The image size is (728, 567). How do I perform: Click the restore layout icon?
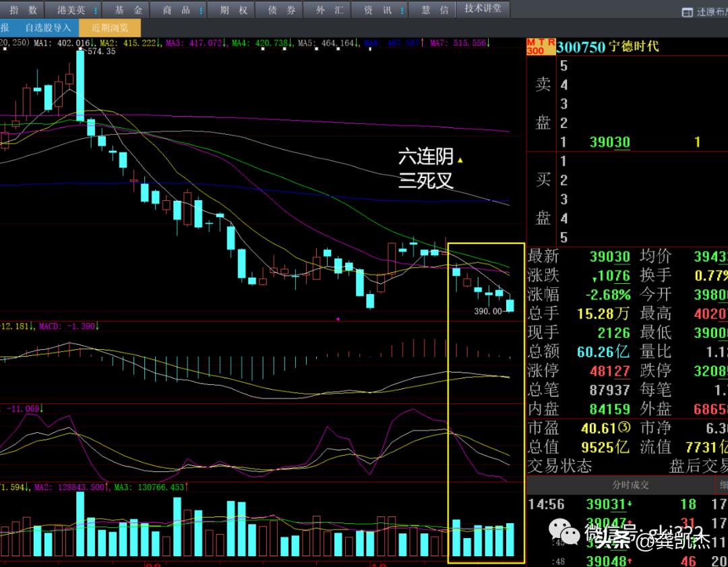(687, 13)
